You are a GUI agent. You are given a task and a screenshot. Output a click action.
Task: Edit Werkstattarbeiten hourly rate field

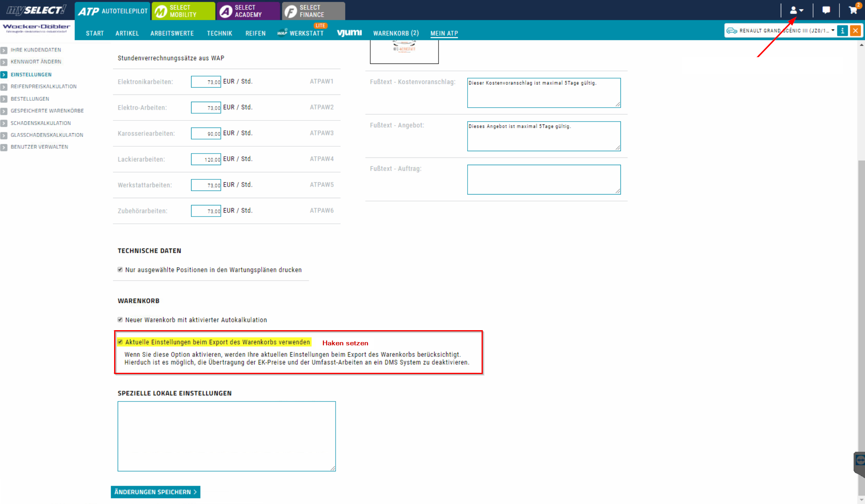pos(206,185)
